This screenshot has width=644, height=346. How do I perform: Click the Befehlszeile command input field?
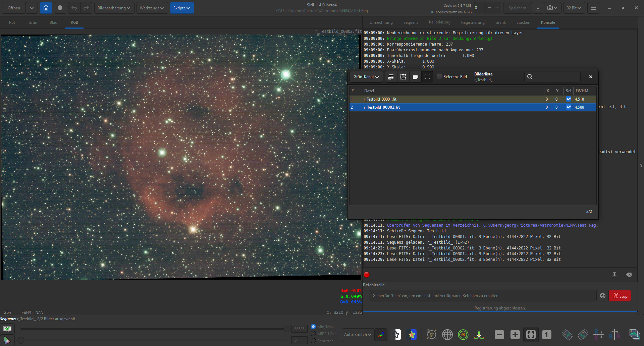(483, 296)
